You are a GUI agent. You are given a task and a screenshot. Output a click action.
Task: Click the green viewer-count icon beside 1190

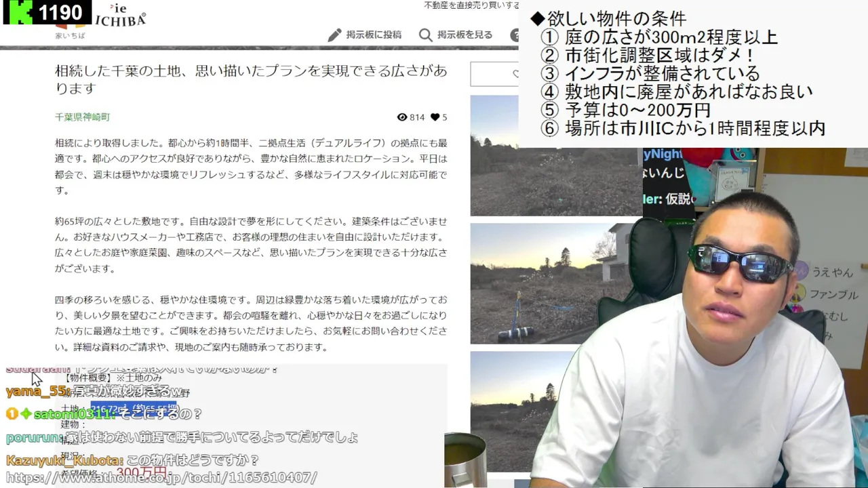pyautogui.click(x=20, y=12)
